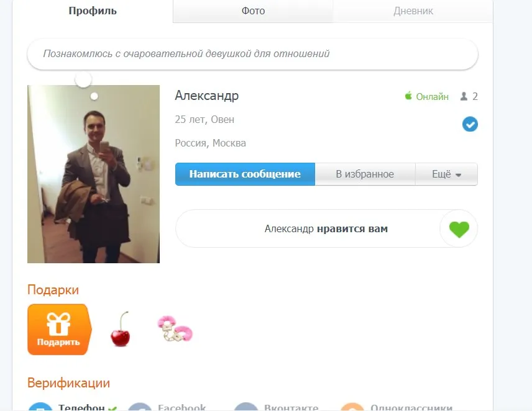Open the Фото tab

coord(253,11)
